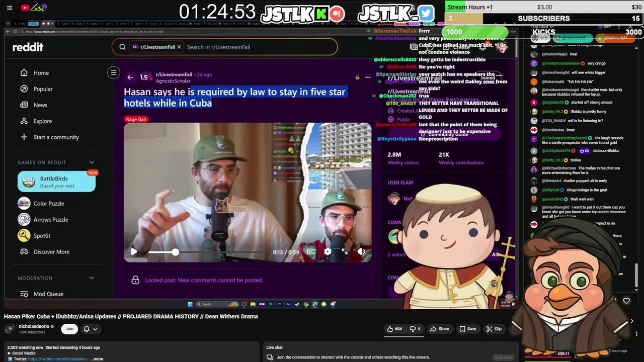Click the gold lock icon on the post header
This screenshot has height=362, width=644.
coord(357,77)
